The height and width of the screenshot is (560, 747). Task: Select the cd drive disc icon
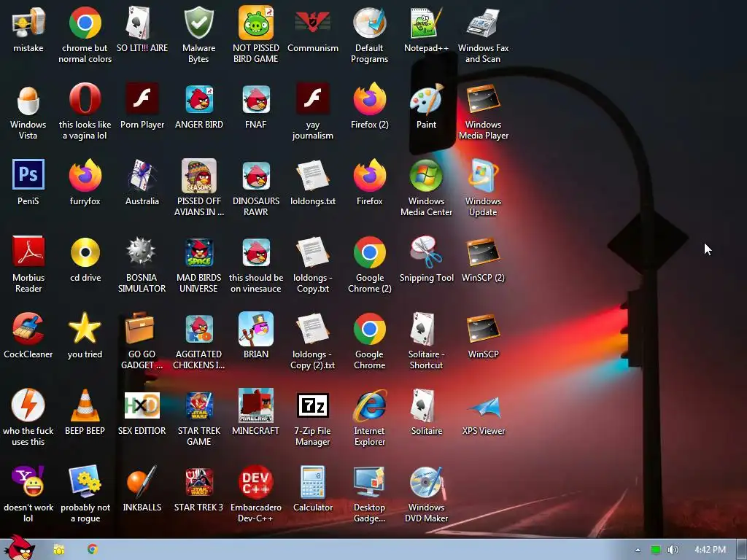pyautogui.click(x=85, y=252)
